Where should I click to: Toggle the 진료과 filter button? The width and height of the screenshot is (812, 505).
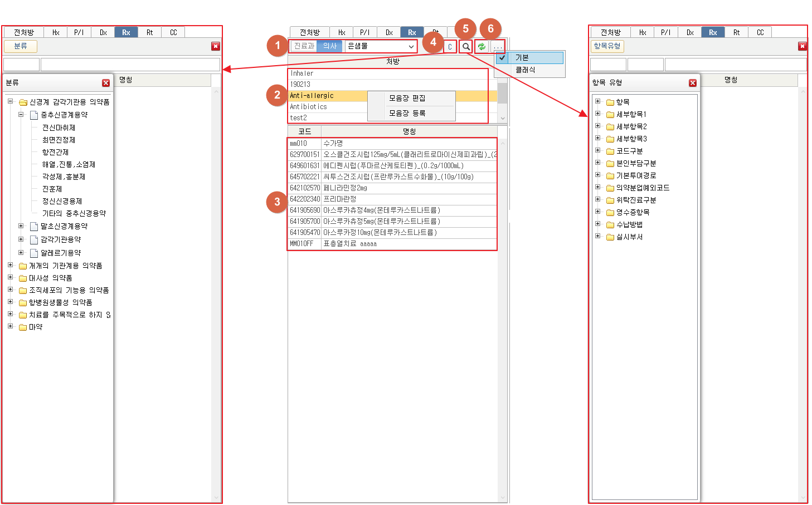pos(304,46)
